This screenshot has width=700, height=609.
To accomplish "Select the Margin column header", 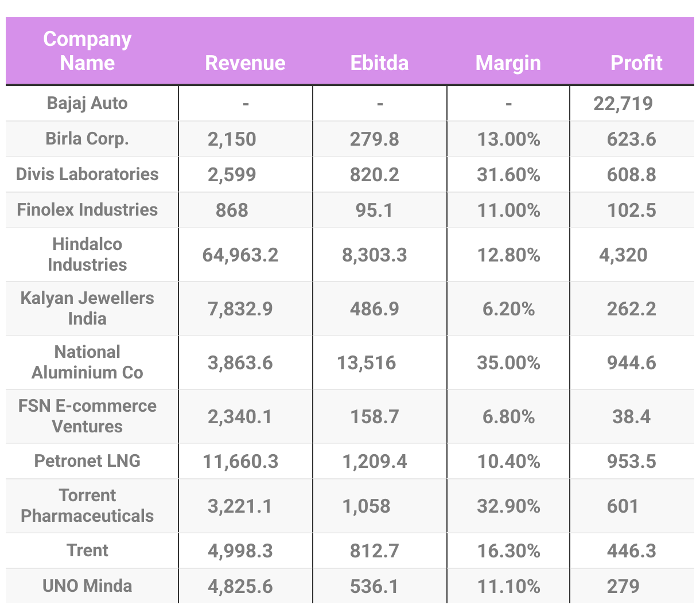I will point(508,63).
